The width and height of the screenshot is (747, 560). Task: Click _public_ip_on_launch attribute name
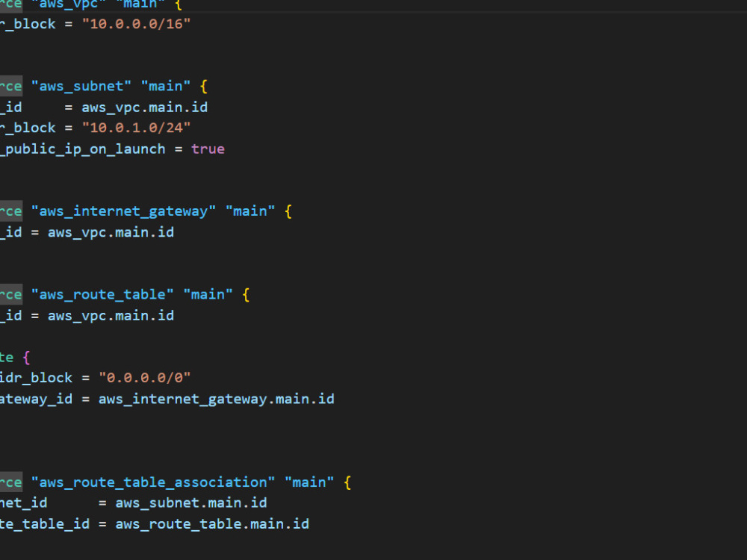point(83,149)
